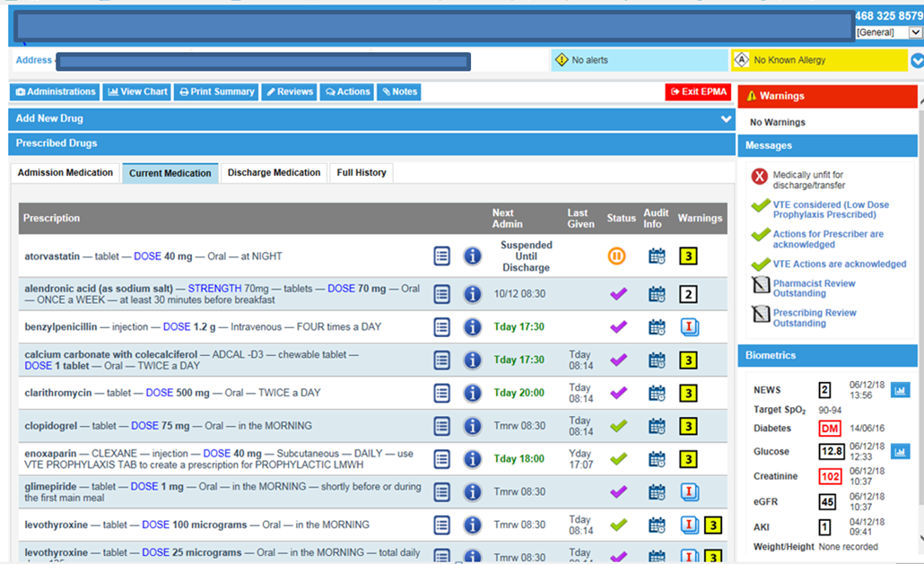Open the Actions button
This screenshot has width=924, height=564.
pyautogui.click(x=347, y=91)
